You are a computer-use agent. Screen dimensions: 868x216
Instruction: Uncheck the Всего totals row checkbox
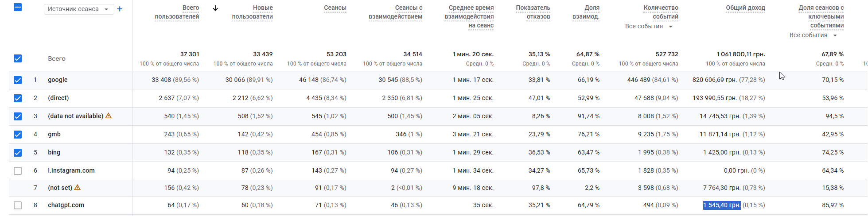pyautogui.click(x=18, y=58)
